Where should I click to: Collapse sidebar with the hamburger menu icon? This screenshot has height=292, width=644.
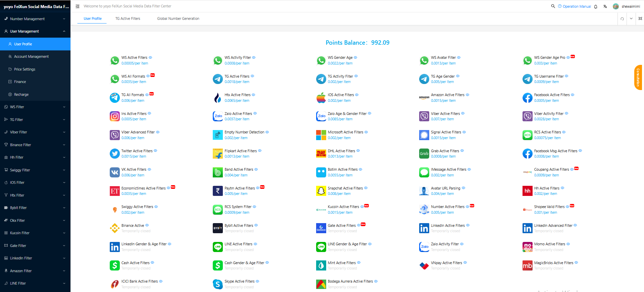(78, 6)
